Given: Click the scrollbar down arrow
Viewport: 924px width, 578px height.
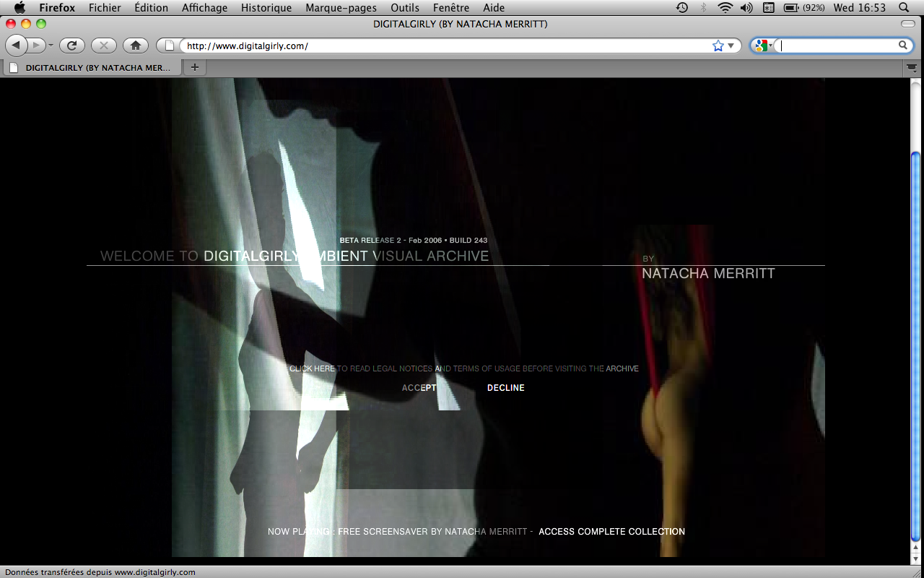Looking at the screenshot, I should [916, 559].
